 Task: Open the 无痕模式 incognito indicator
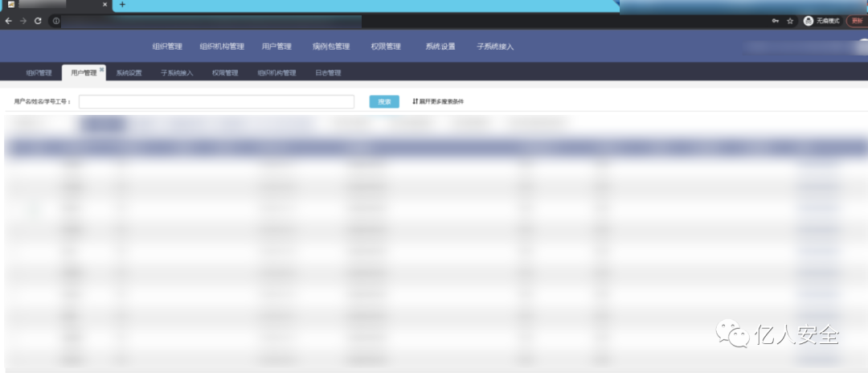coord(821,21)
